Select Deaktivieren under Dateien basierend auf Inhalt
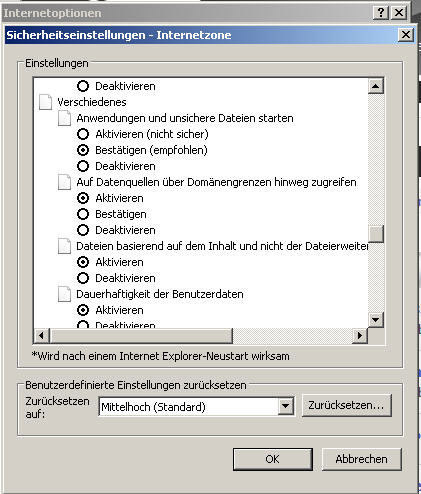This screenshot has width=421, height=494. pos(83,278)
